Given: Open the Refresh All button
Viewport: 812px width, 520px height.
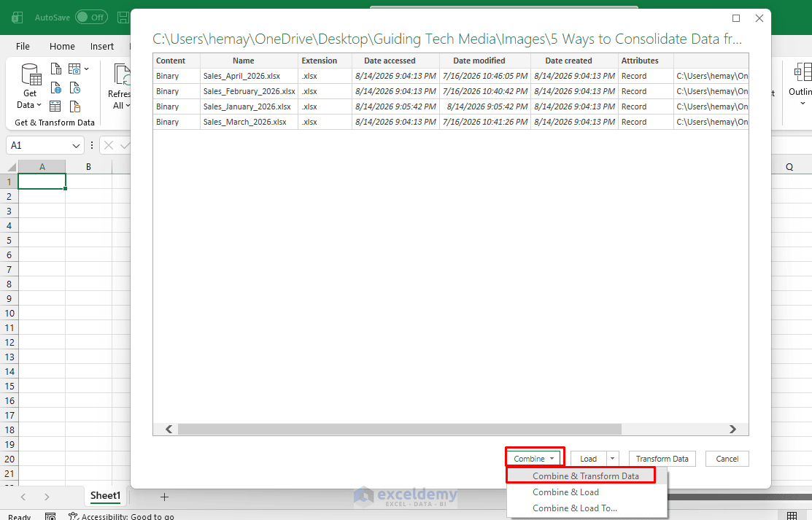Looking at the screenshot, I should 120,87.
